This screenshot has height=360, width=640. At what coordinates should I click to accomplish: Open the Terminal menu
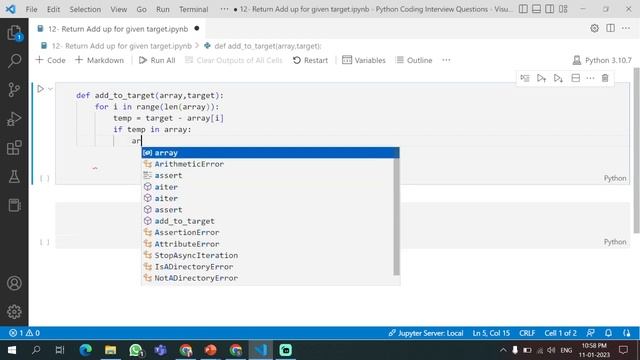click(x=193, y=9)
